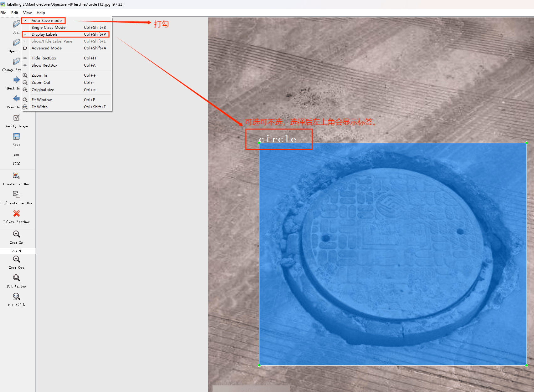534x392 pixels.
Task: Click the Save floppy disk icon
Action: tap(17, 136)
